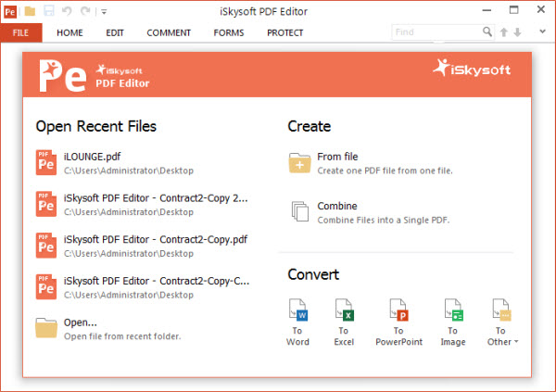Click the Combine stacked pages icon
Viewport: 556px width, 392px height.
pos(300,211)
